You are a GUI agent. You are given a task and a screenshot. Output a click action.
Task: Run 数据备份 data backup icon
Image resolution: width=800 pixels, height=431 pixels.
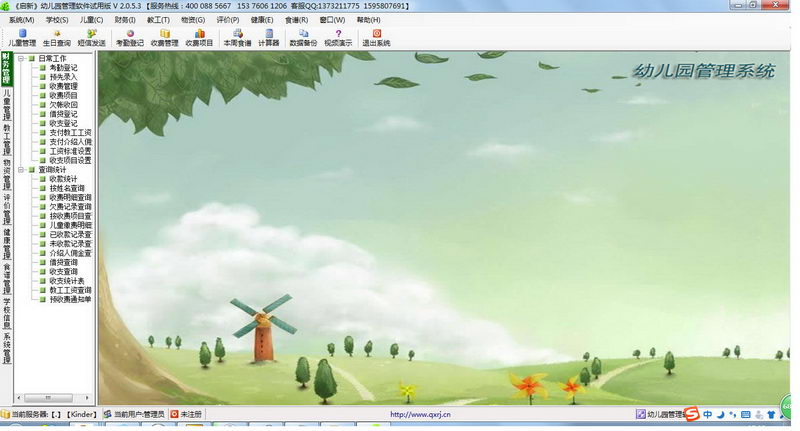tap(303, 38)
